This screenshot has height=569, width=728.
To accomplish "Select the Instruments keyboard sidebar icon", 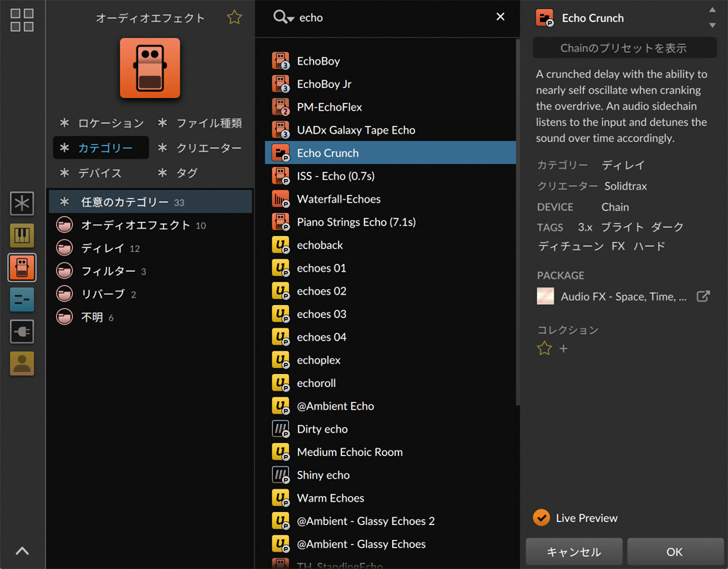I will click(x=22, y=235).
